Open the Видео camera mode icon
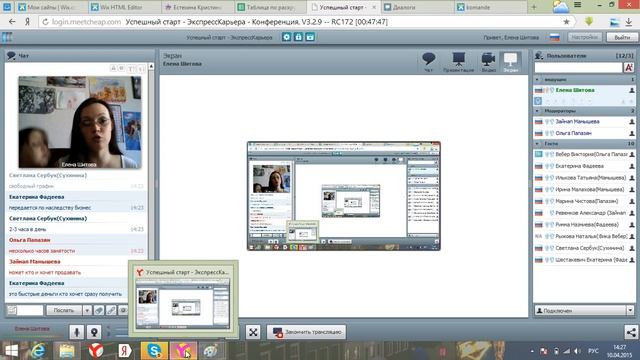Image resolution: width=640 pixels, height=360 pixels. (x=488, y=62)
